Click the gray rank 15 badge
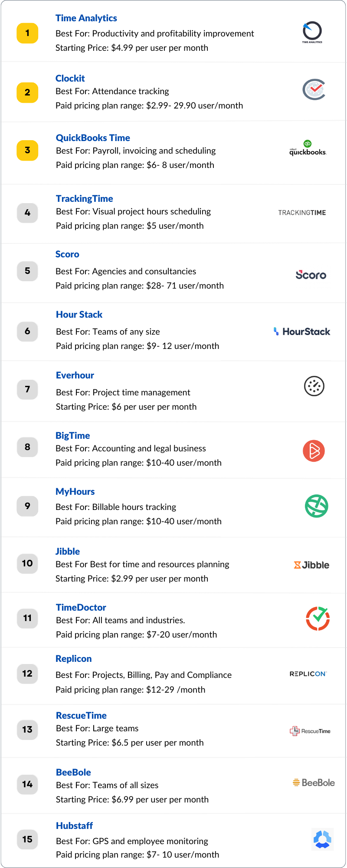 coord(27,839)
